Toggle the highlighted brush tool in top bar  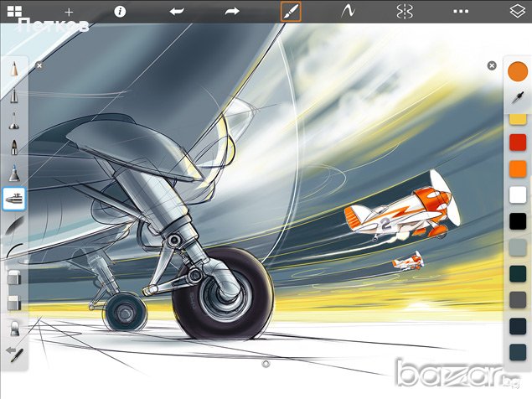289,12
